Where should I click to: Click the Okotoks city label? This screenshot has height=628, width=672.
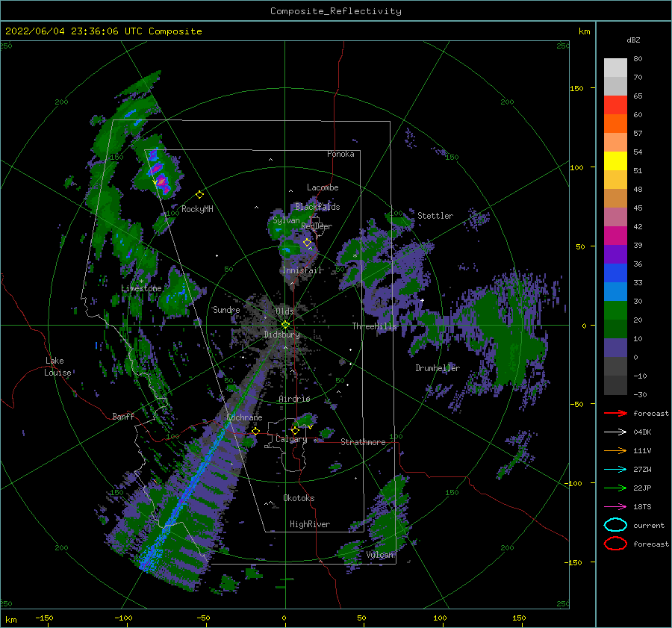(299, 498)
